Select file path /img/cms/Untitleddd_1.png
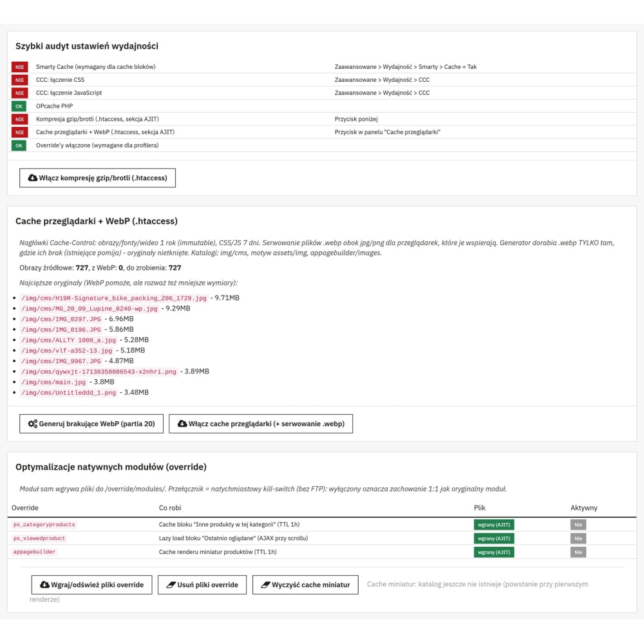Viewport: 644px width, 644px height. pos(69,393)
